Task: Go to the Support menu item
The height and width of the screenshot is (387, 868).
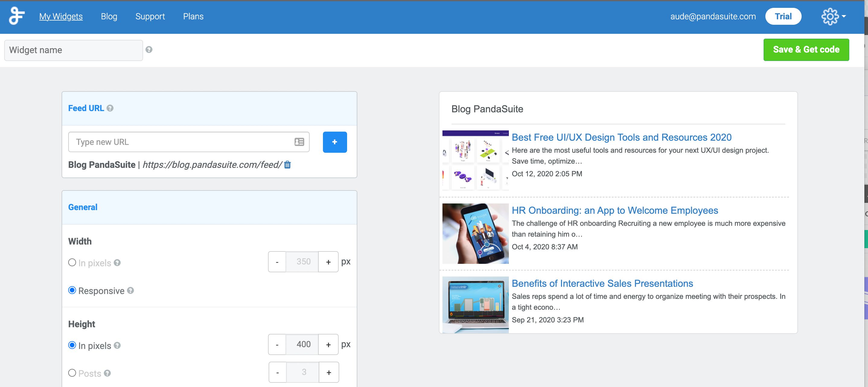Action: pyautogui.click(x=150, y=16)
